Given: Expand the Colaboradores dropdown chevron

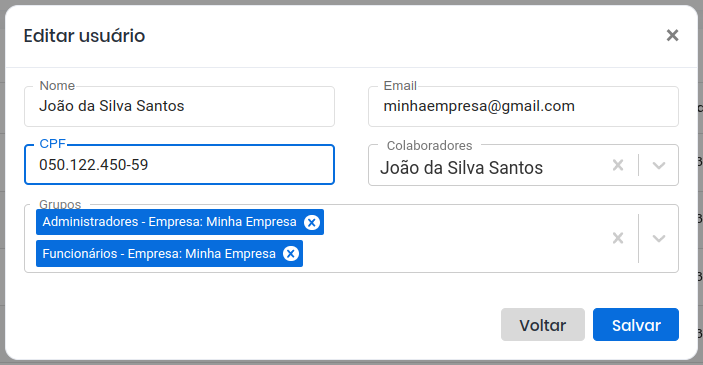Looking at the screenshot, I should pyautogui.click(x=659, y=165).
